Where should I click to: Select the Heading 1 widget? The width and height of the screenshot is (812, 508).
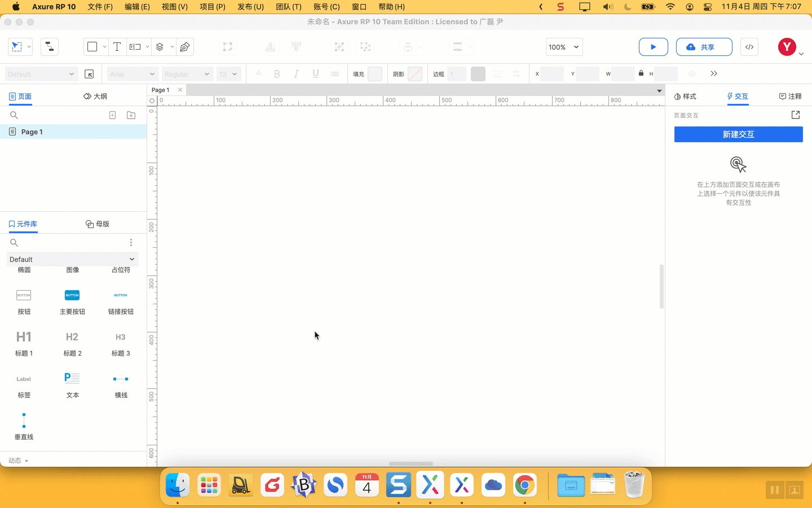[24, 343]
